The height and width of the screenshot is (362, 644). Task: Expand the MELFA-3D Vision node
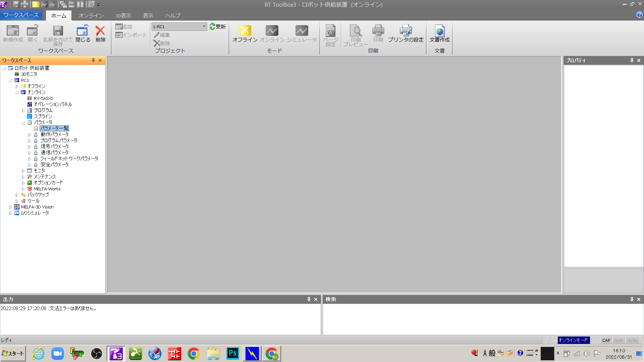click(10, 207)
